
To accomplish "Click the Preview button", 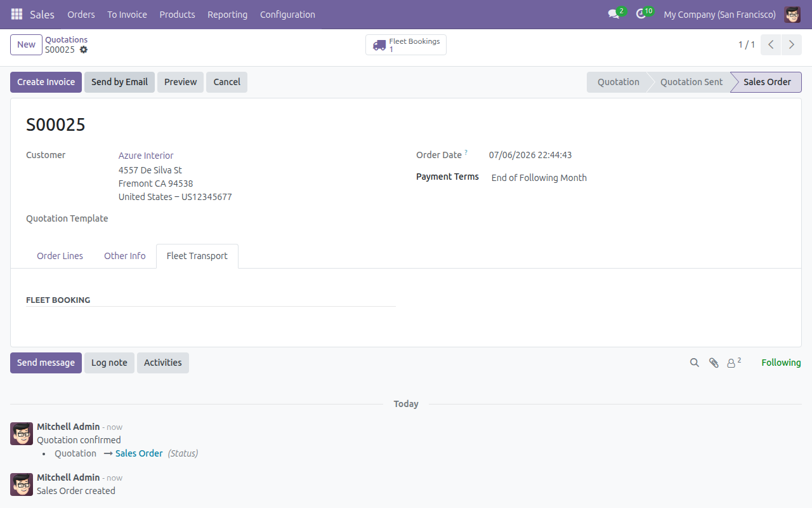I will pos(180,82).
